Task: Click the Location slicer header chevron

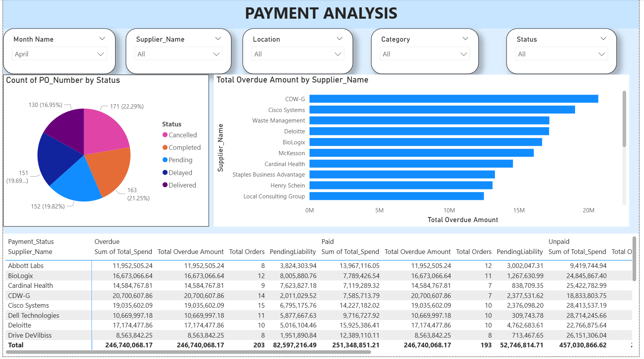Action: coord(340,39)
